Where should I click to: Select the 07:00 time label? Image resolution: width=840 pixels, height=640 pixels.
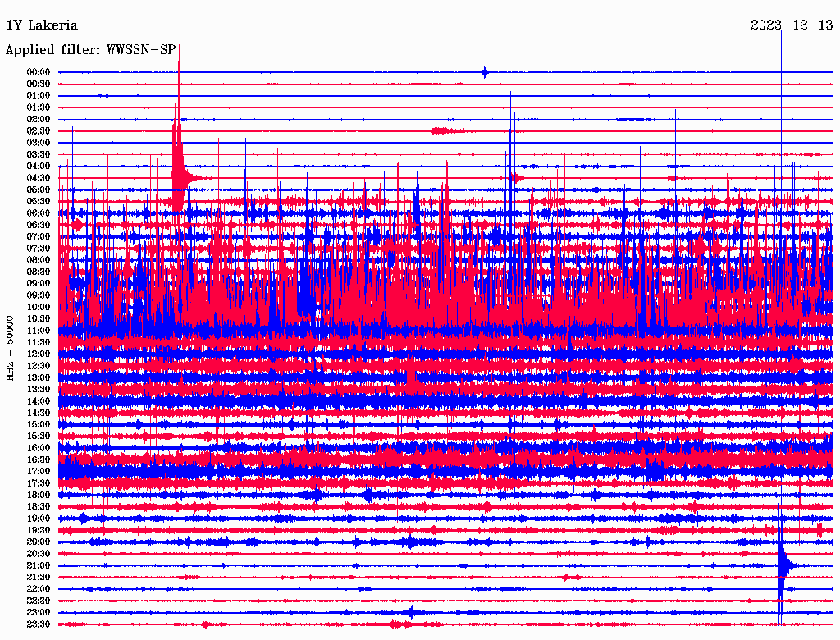point(39,237)
